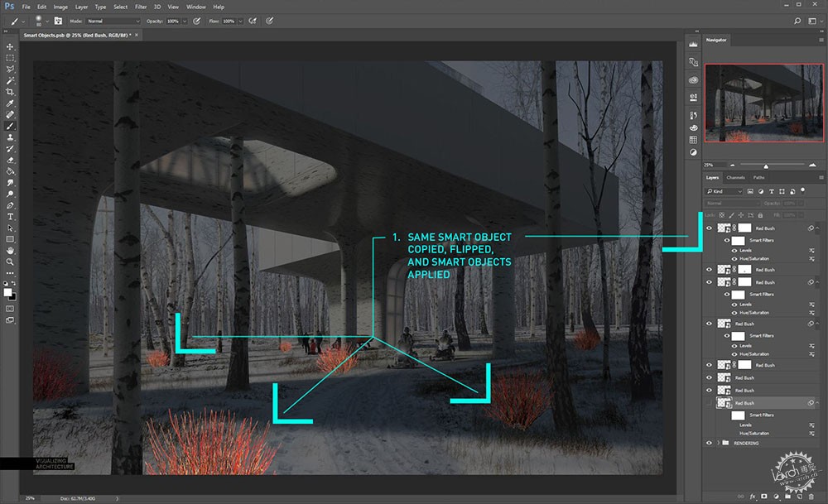Image resolution: width=828 pixels, height=504 pixels.
Task: Open the Flow slider dropdown arrow
Action: coord(240,22)
